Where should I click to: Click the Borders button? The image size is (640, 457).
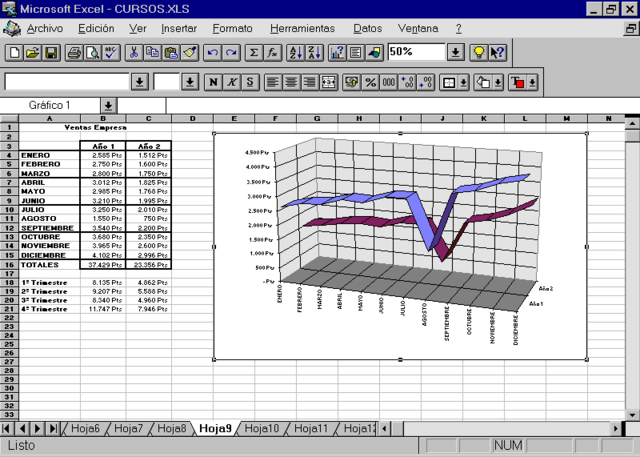click(449, 83)
